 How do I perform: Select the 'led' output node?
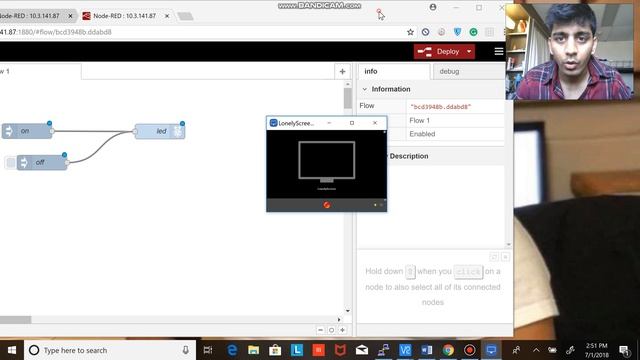click(x=160, y=131)
